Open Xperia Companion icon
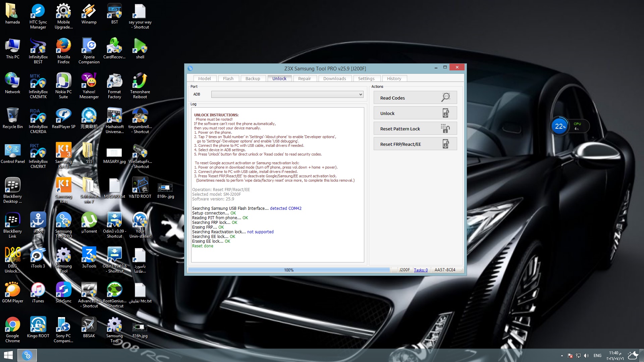The width and height of the screenshot is (644, 362). click(x=89, y=51)
